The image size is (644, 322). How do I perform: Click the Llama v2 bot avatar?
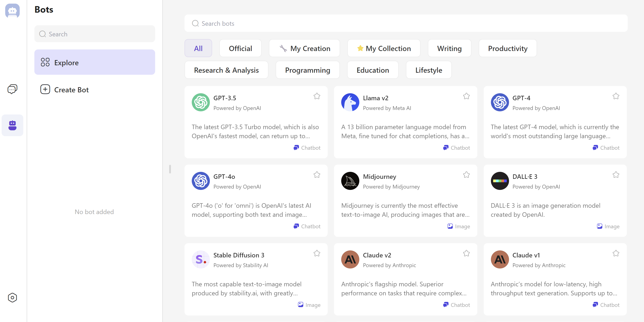pos(350,102)
